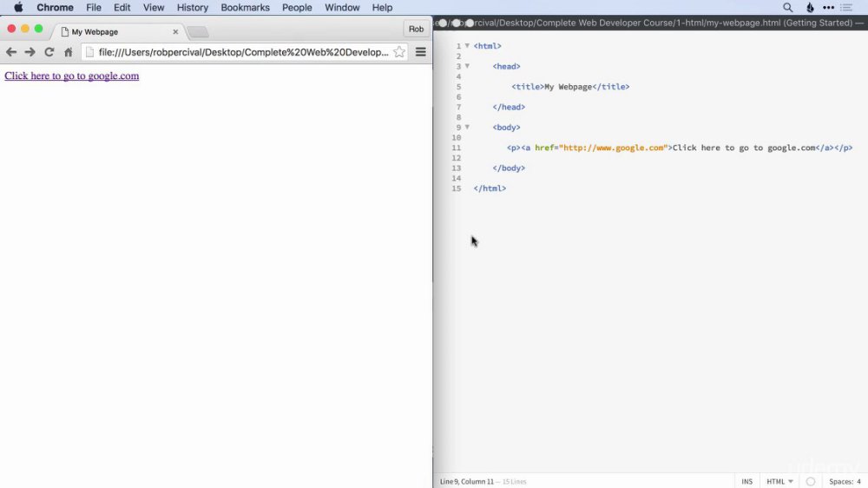Close the Chrome window red button
This screenshot has width=868, height=488.
tap(11, 29)
